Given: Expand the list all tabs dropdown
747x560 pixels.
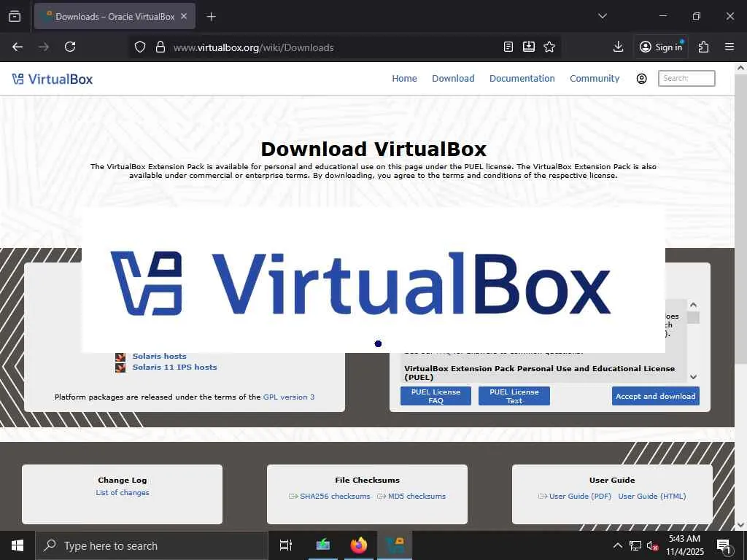Looking at the screenshot, I should click(x=602, y=16).
